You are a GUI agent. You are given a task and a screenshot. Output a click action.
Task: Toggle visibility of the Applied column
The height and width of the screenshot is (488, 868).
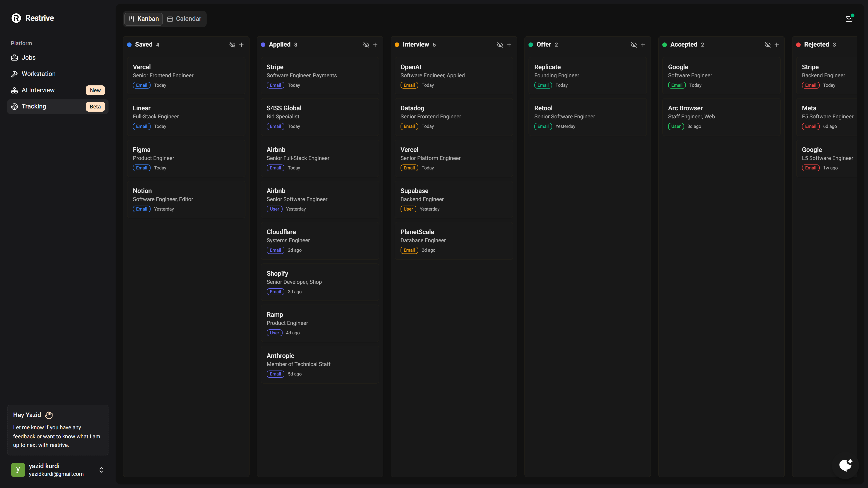pyautogui.click(x=366, y=45)
